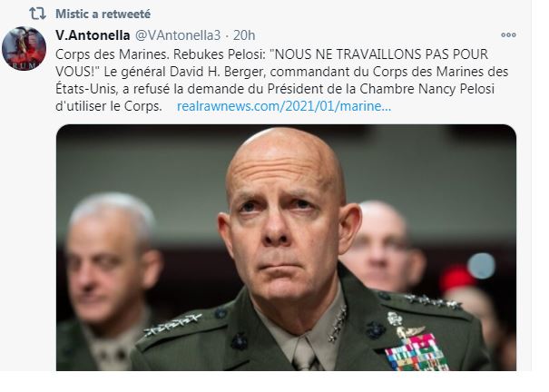This screenshot has height=392, width=549.
Task: Click the 'Mistic a retweeté' label
Action: (x=103, y=14)
